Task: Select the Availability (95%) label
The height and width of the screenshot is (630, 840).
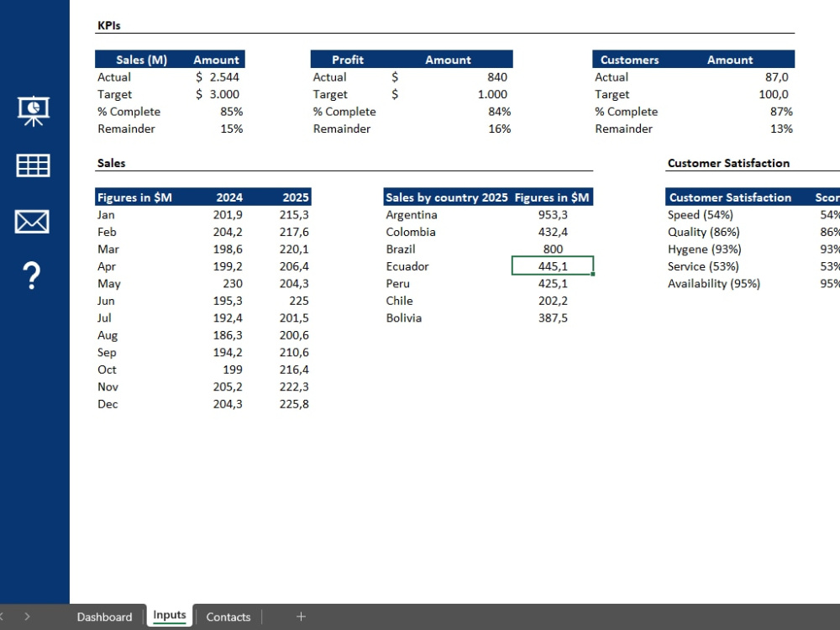Action: [713, 283]
